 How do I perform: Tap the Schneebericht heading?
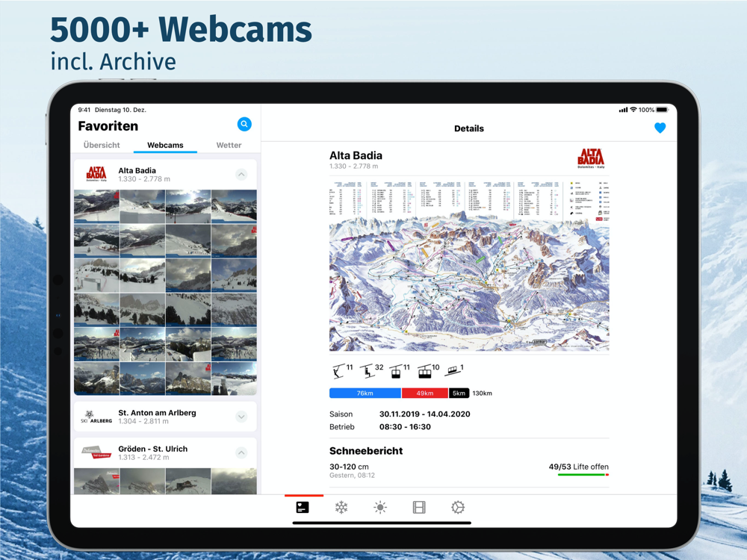click(x=366, y=451)
